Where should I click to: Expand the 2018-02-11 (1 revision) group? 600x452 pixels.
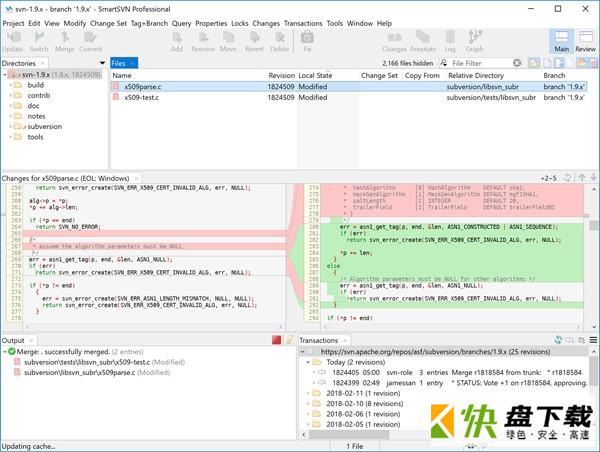click(308, 393)
